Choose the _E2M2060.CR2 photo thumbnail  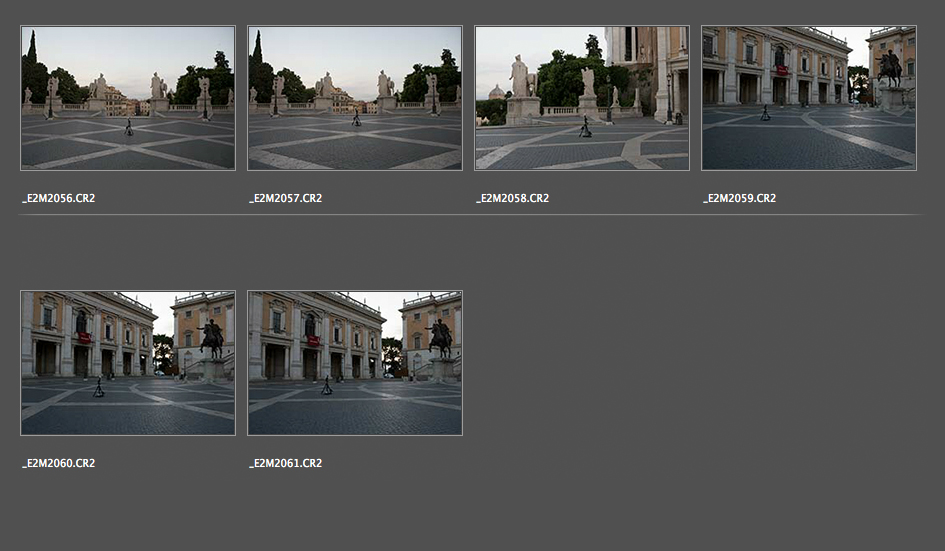[x=128, y=363]
